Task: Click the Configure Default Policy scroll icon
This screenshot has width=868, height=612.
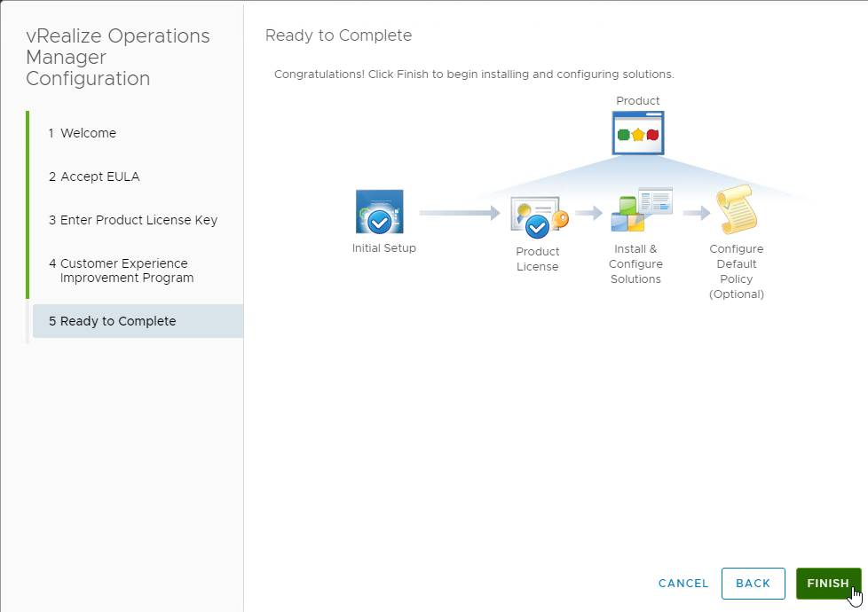Action: pyautogui.click(x=737, y=209)
